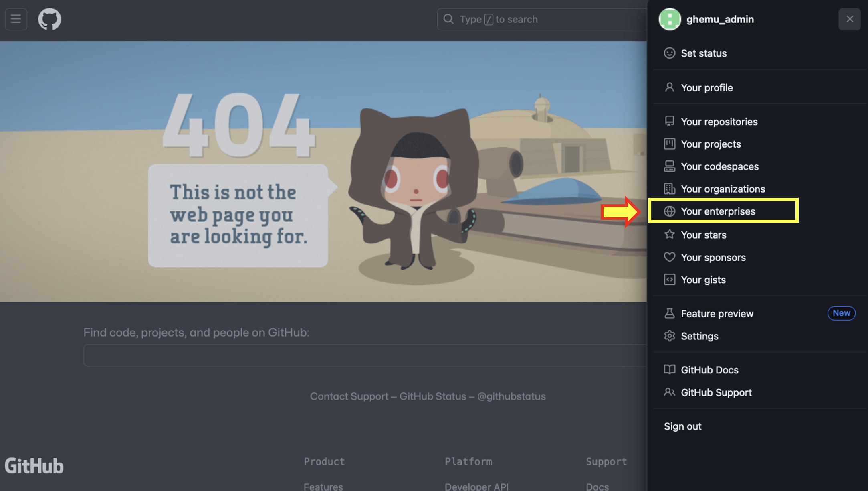This screenshot has height=491, width=868.
Task: Click the Features footer link
Action: 323,487
